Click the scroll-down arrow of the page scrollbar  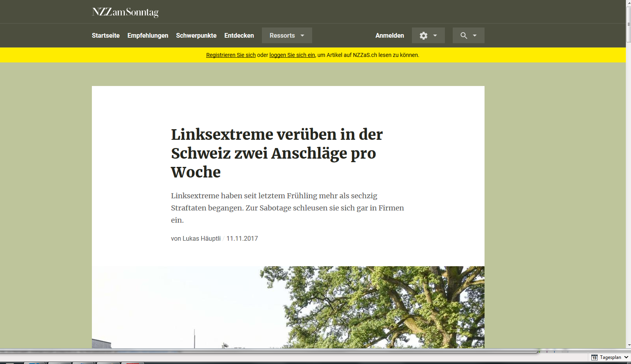click(628, 345)
